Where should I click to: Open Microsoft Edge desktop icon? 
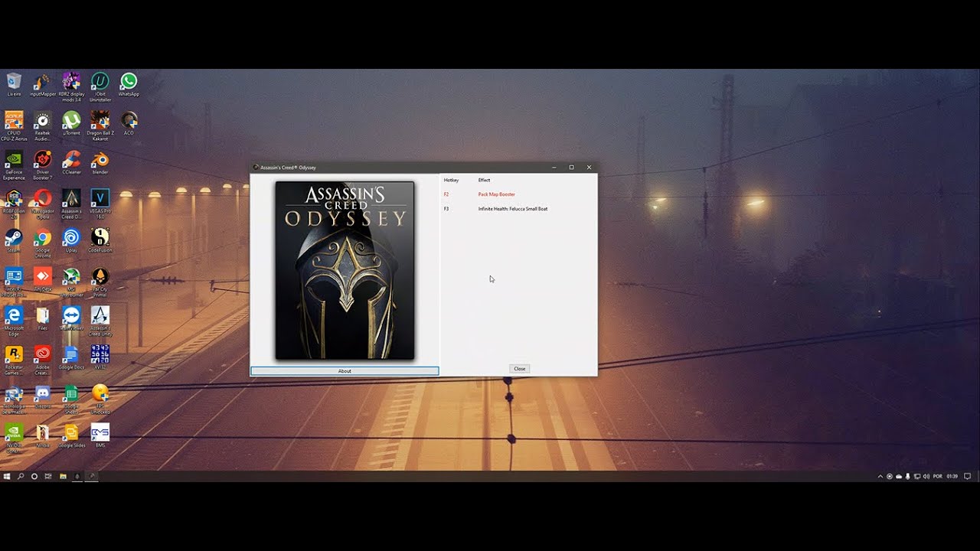click(x=14, y=321)
